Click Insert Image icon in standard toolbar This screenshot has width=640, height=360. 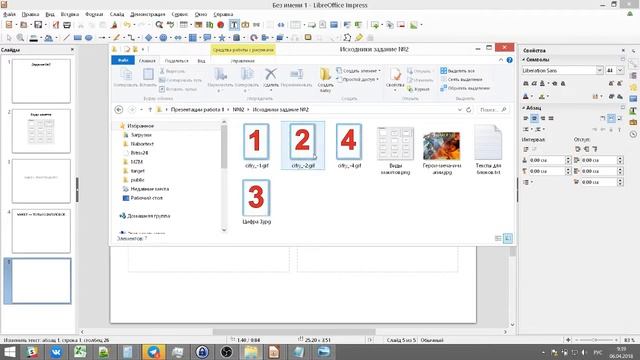tap(198, 25)
